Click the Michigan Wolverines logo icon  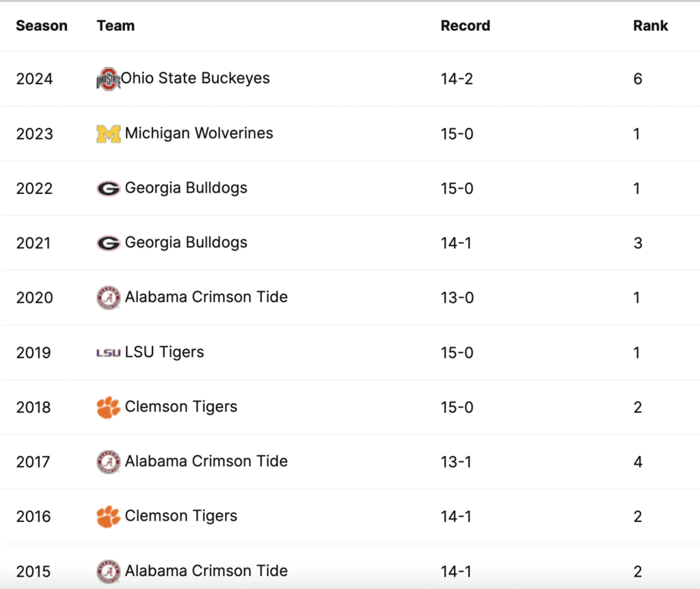pyautogui.click(x=108, y=134)
